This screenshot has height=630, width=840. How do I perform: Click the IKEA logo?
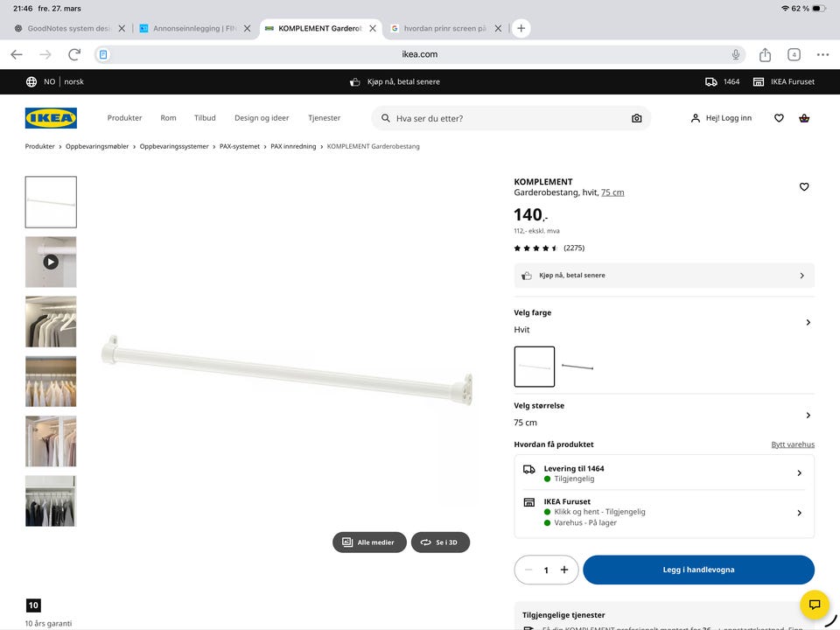[51, 118]
